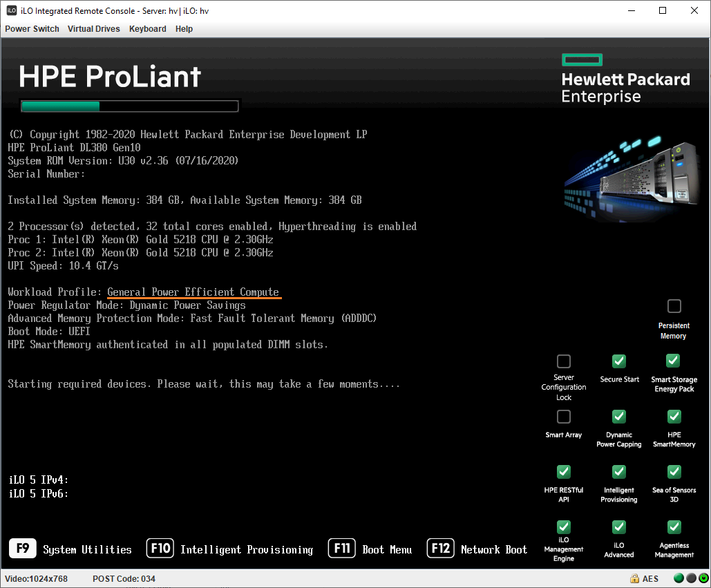The width and height of the screenshot is (711, 588).
Task: Click the UPI Speed: 10.4 GT/s line
Action: [x=63, y=265]
